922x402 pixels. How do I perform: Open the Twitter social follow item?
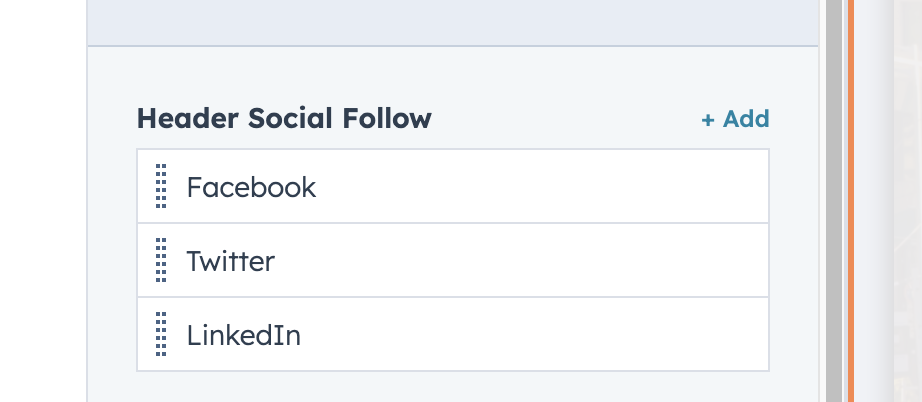click(452, 261)
